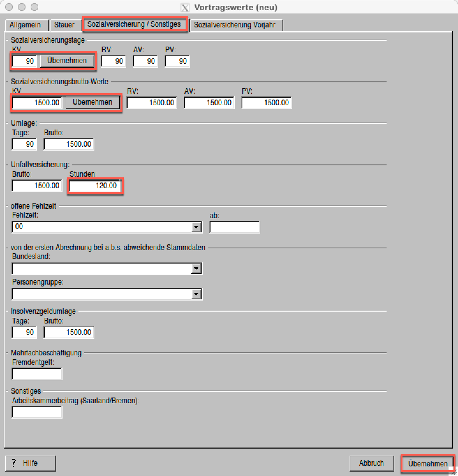The image size is (458, 476).
Task: Expand the Personengruppe dropdown
Action: click(196, 294)
